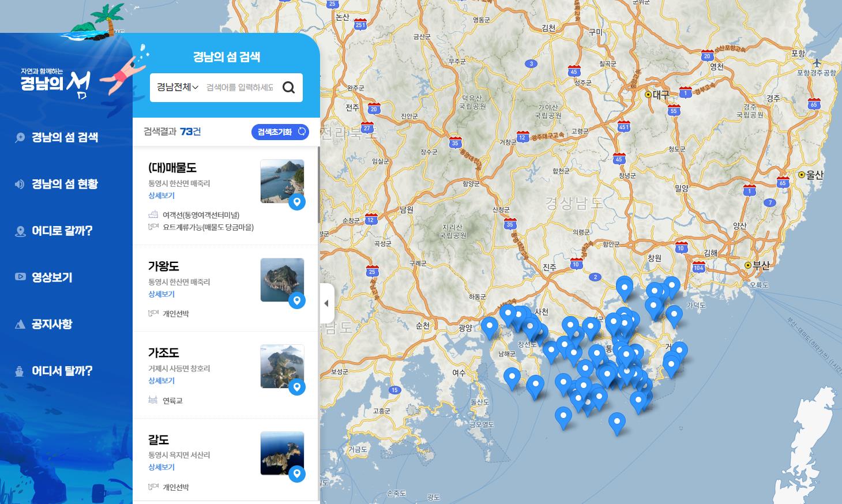The image size is (842, 504).
Task: Click 통영시 한산면 매죽리 address under (대)매물도
Action: pyautogui.click(x=179, y=183)
